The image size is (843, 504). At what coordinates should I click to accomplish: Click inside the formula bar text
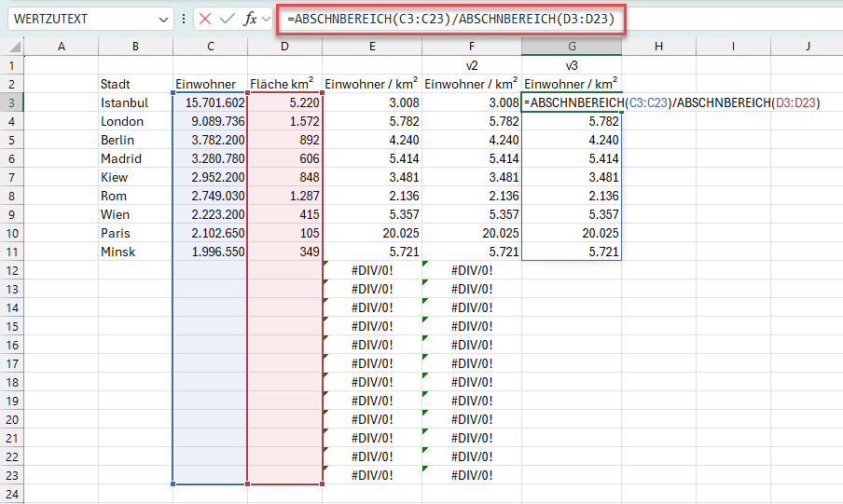pos(448,19)
